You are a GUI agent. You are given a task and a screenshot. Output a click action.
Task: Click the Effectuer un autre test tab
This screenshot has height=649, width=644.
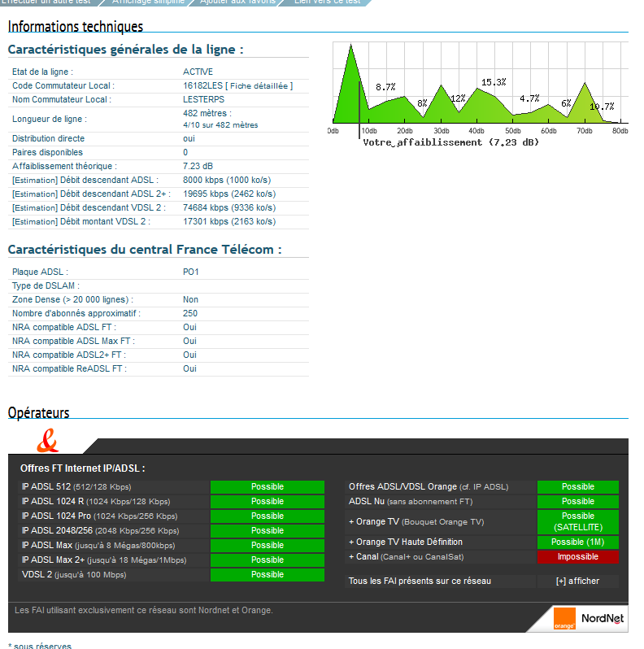coord(46,2)
